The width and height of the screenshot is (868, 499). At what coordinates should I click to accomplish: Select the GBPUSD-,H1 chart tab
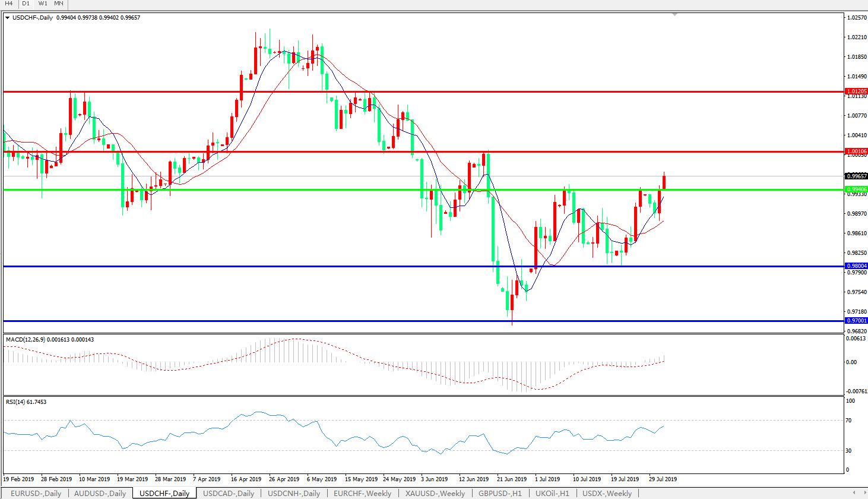pyautogui.click(x=500, y=493)
